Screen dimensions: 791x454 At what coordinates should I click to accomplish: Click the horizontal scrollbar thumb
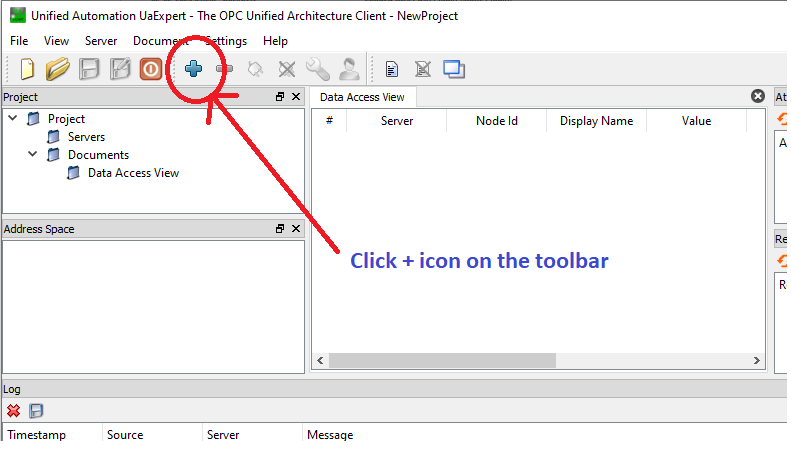point(442,360)
